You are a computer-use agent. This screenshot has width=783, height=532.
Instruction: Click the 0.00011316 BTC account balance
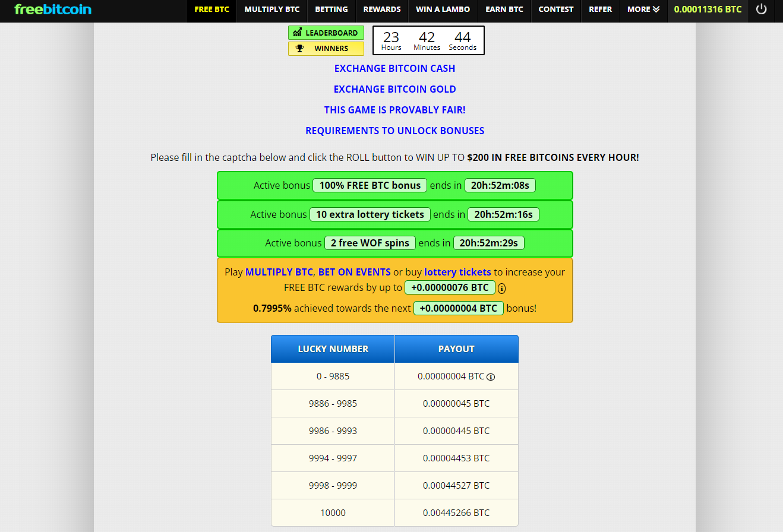(708, 9)
